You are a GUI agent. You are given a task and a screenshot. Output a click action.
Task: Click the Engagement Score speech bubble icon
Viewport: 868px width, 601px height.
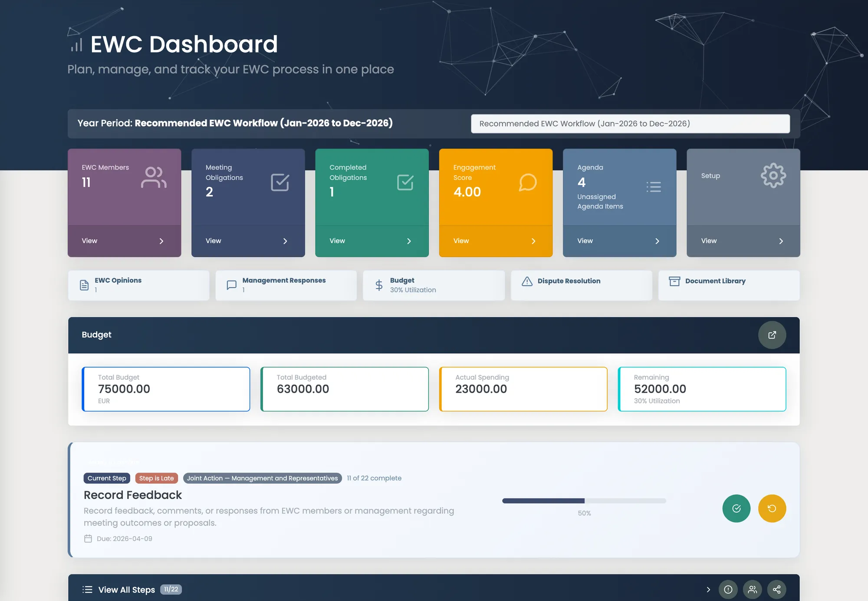point(528,182)
